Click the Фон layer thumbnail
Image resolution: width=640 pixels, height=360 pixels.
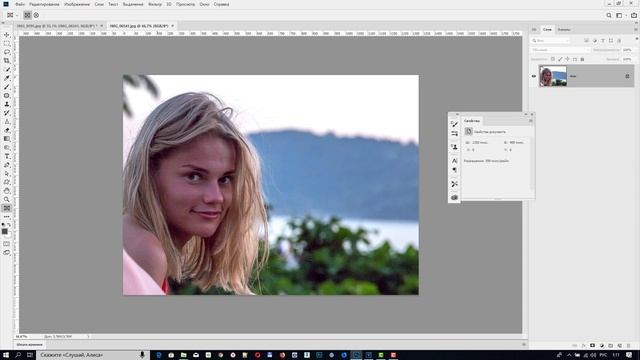click(553, 76)
